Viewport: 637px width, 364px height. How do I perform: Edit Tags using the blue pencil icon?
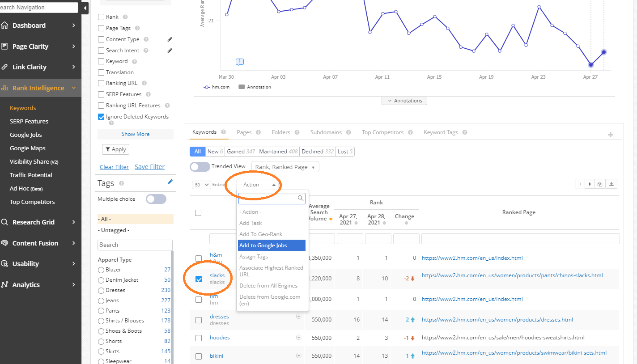click(x=170, y=182)
